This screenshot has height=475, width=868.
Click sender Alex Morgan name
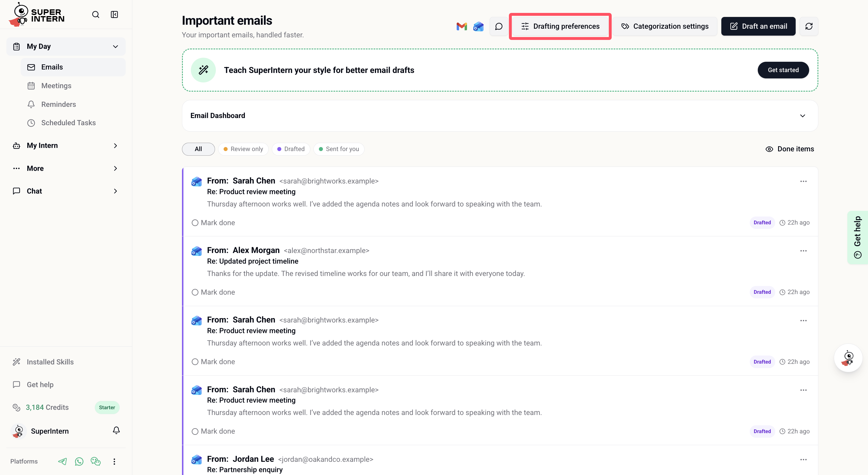[256, 250]
